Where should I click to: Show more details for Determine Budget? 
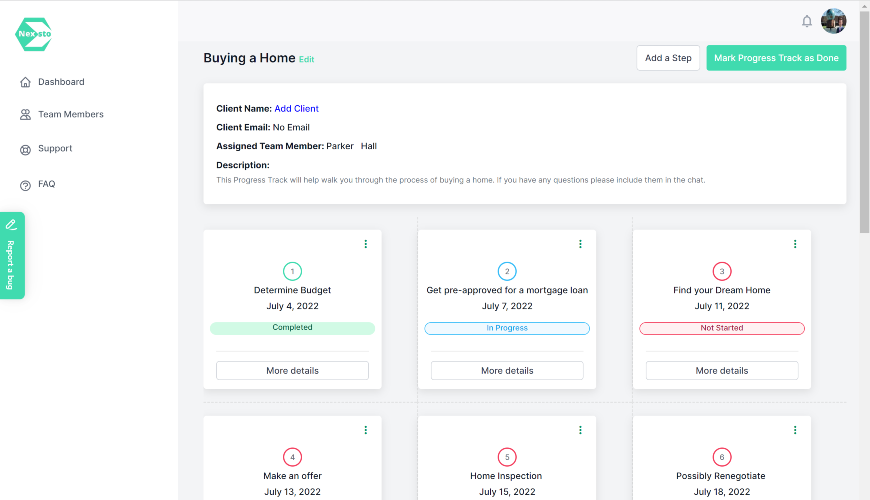click(292, 371)
